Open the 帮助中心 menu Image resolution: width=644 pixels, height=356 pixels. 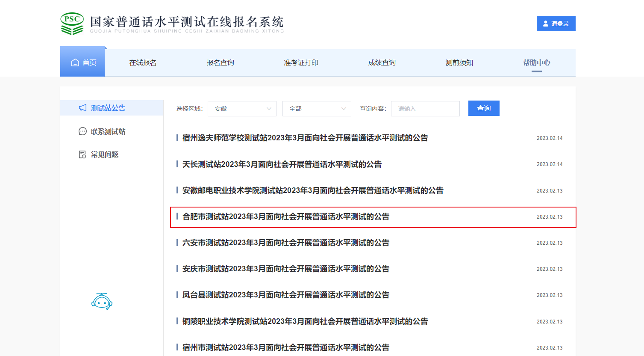[x=536, y=62]
